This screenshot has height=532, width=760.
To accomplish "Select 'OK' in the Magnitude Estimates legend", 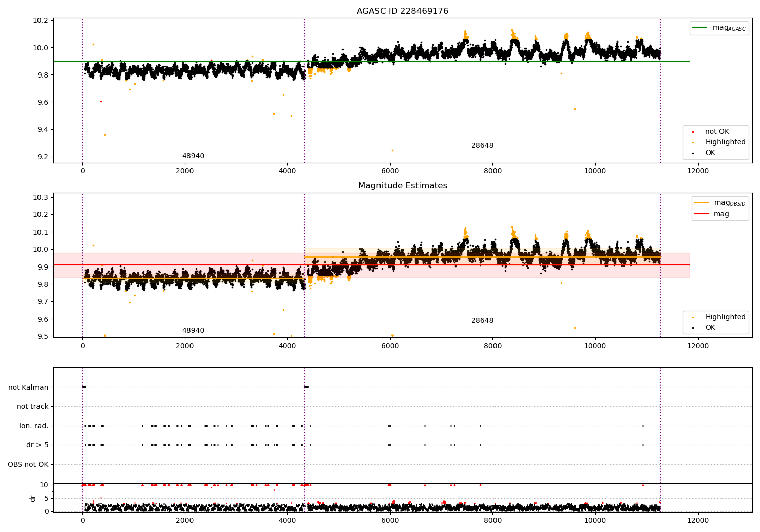I will [710, 328].
